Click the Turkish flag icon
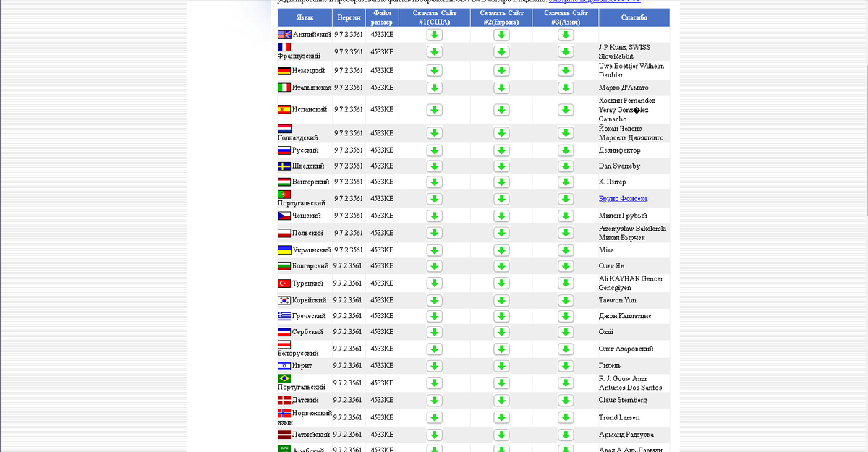 click(284, 283)
